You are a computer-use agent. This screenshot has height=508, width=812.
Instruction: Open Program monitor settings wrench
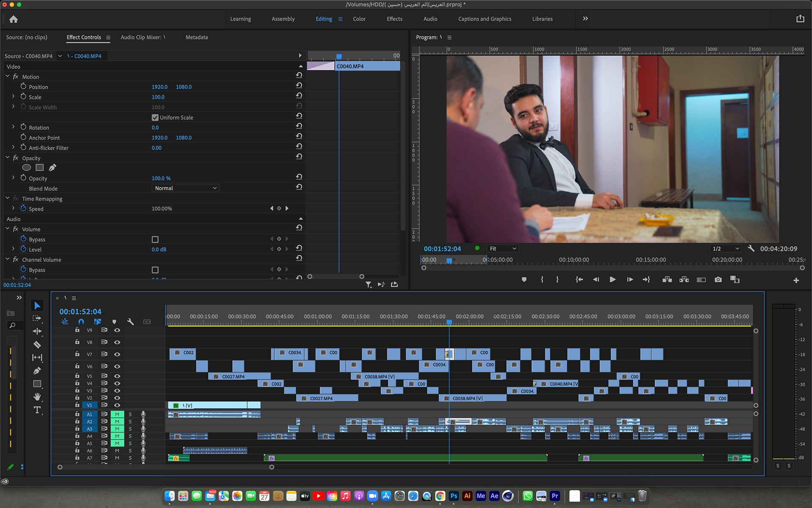pyautogui.click(x=751, y=248)
